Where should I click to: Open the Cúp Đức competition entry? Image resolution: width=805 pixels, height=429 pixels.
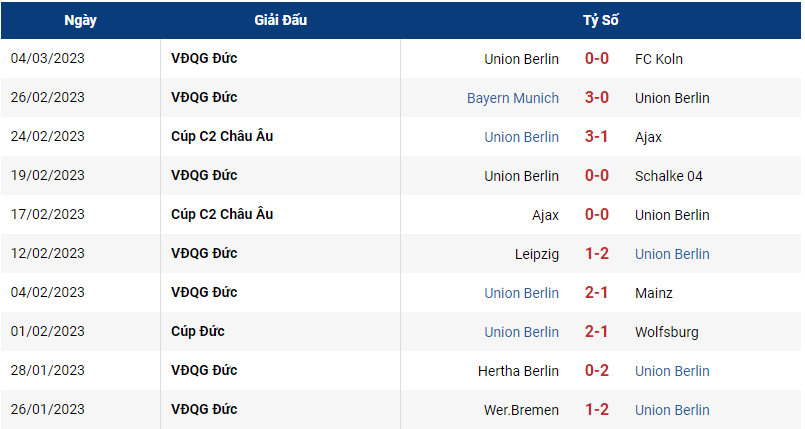point(198,331)
